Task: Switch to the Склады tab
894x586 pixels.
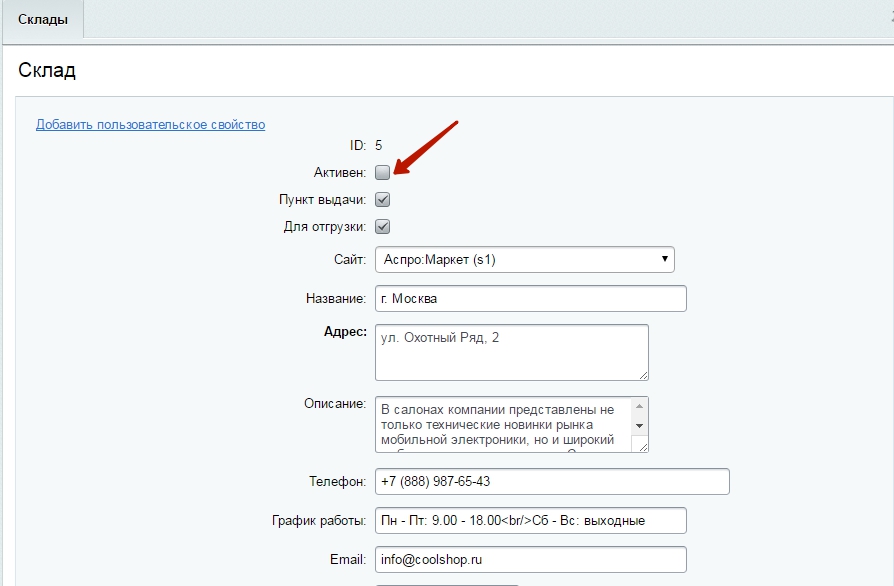Action: coord(43,20)
